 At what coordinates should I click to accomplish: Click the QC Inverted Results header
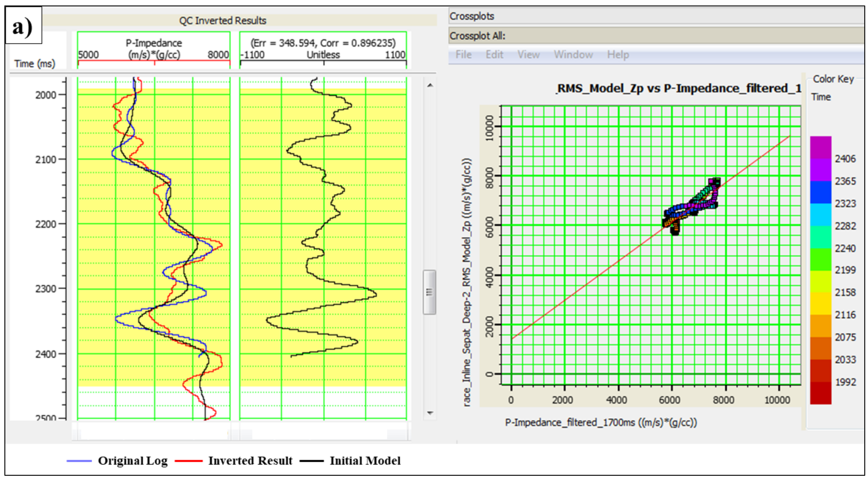(x=222, y=21)
